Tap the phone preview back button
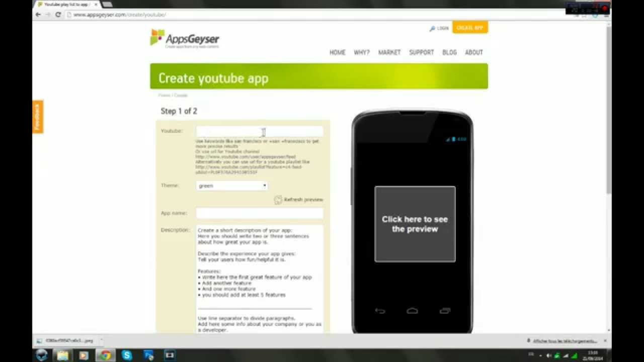This screenshot has width=644, height=362. point(380,311)
